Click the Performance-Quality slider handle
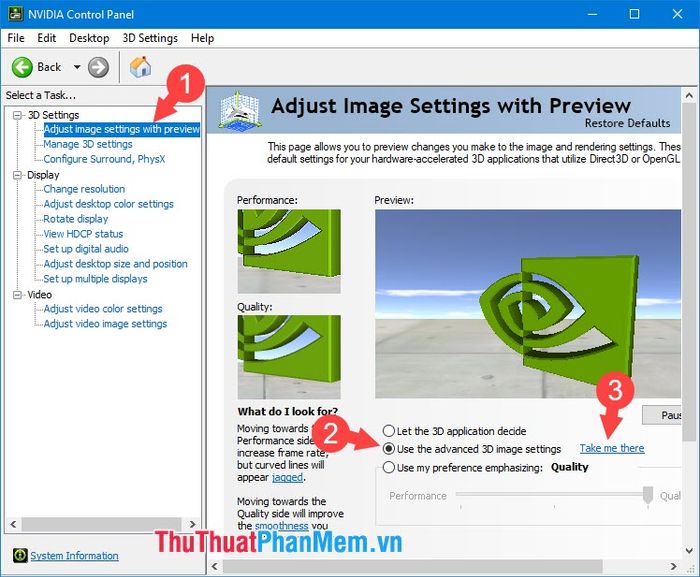 (x=647, y=495)
